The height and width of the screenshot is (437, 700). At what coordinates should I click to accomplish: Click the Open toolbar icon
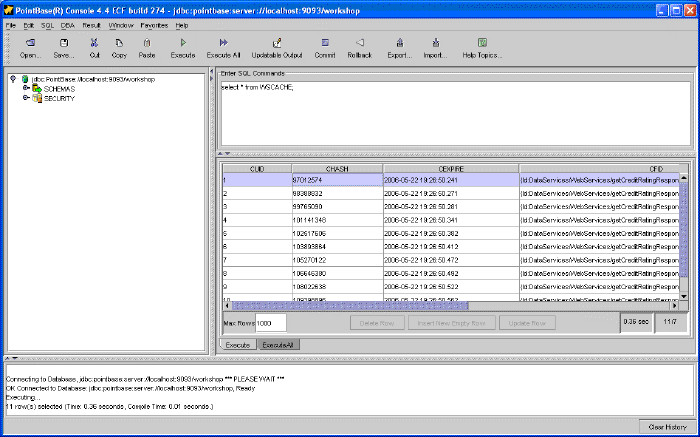pyautogui.click(x=30, y=43)
